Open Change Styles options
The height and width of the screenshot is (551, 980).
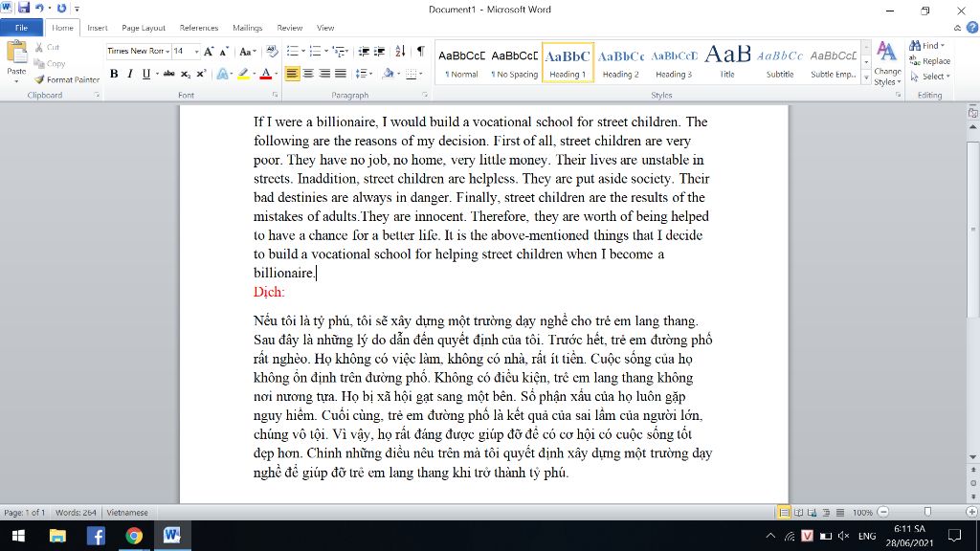[x=887, y=63]
